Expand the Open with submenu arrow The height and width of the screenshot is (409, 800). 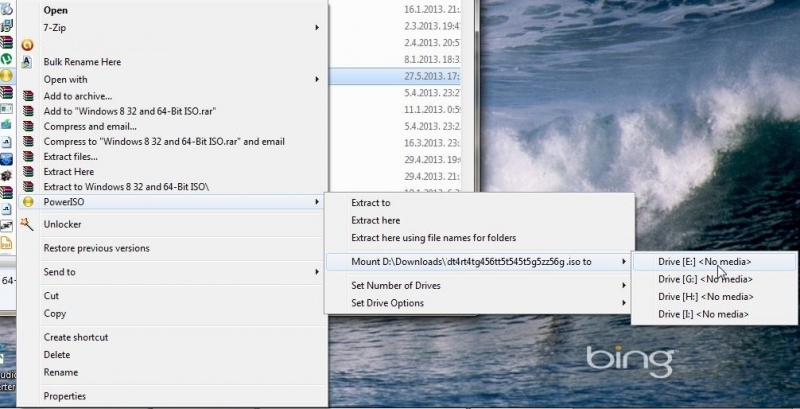click(318, 79)
